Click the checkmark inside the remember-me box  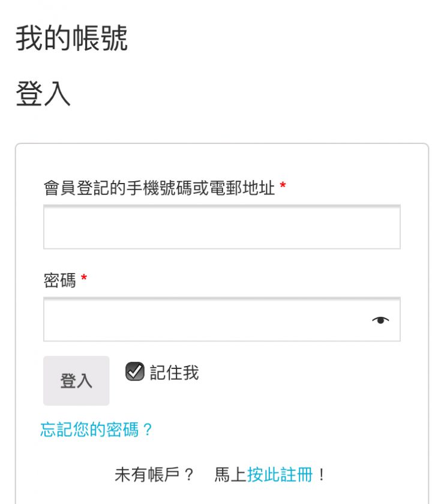point(135,371)
